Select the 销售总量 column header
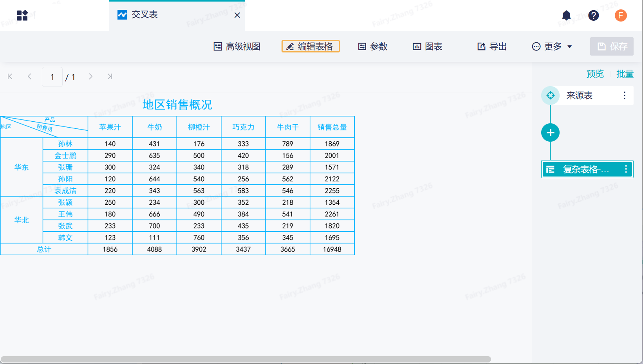This screenshot has width=643, height=364. [332, 127]
